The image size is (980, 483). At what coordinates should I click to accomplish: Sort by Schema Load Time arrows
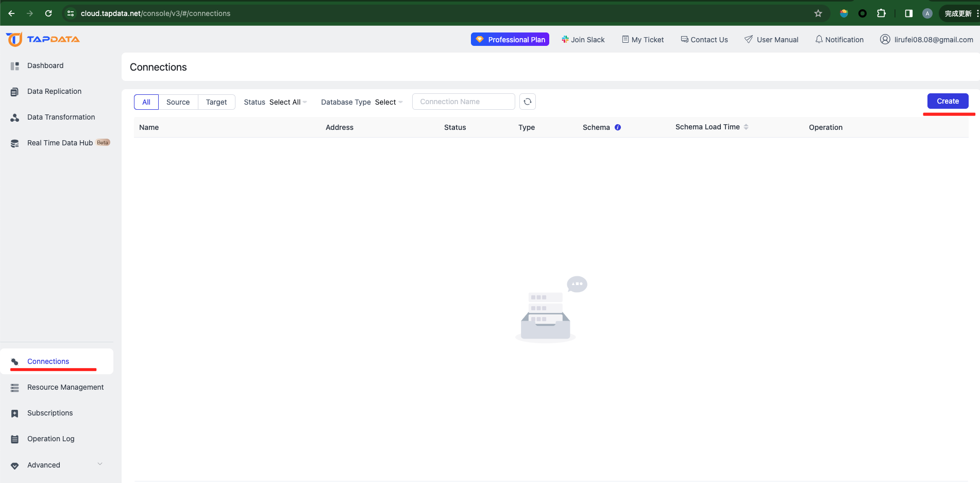[746, 127]
